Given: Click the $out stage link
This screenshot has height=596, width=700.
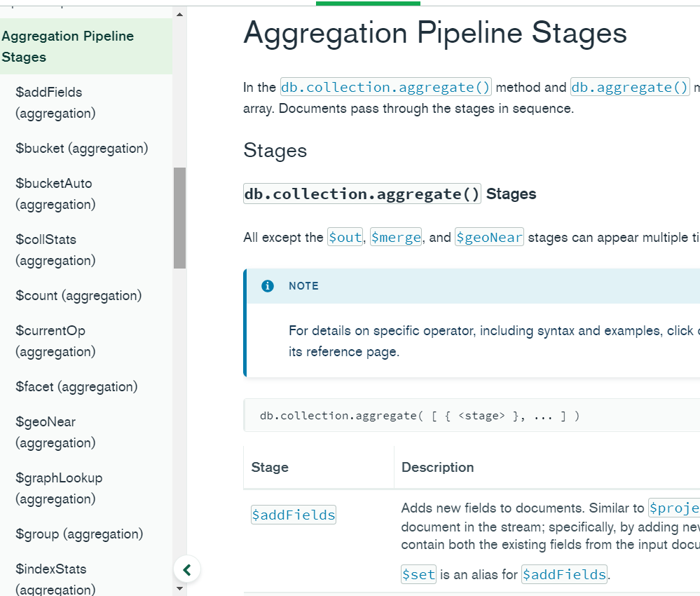Looking at the screenshot, I should tap(345, 238).
